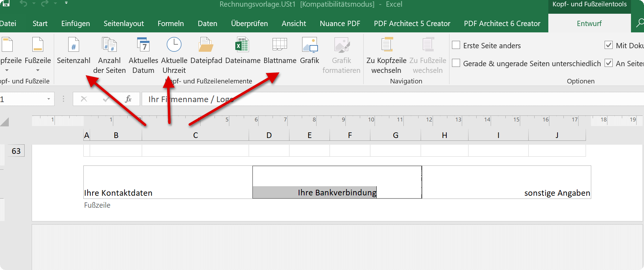Select column F header

(x=350, y=135)
